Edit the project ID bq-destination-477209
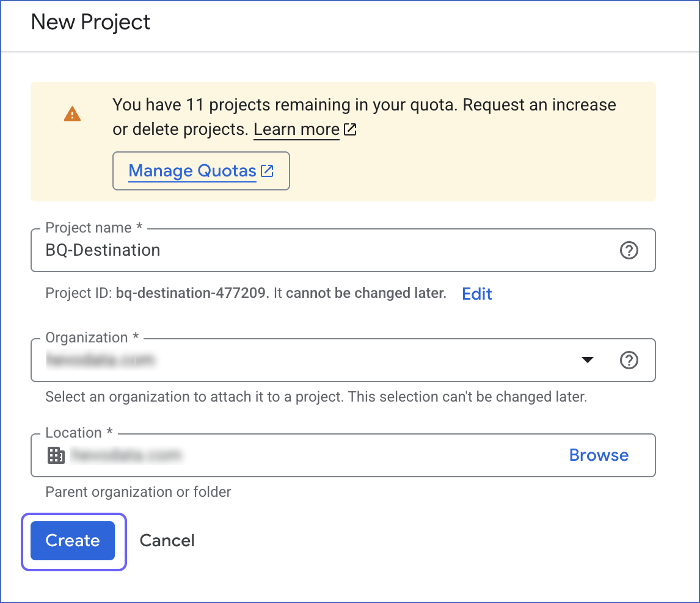This screenshot has width=700, height=603. [x=476, y=294]
